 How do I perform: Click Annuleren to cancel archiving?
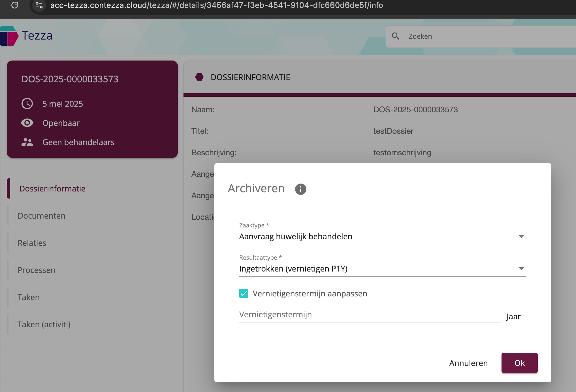[468, 363]
